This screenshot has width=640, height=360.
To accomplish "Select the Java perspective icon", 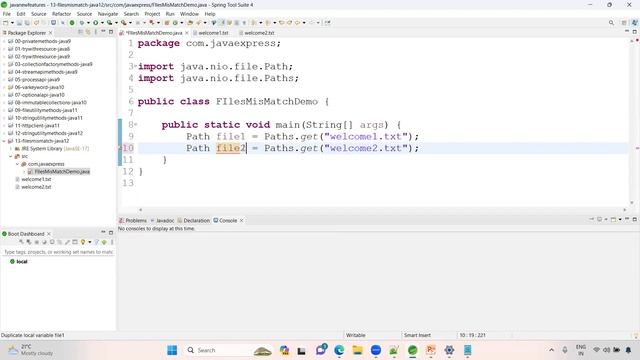I will pos(634,23).
